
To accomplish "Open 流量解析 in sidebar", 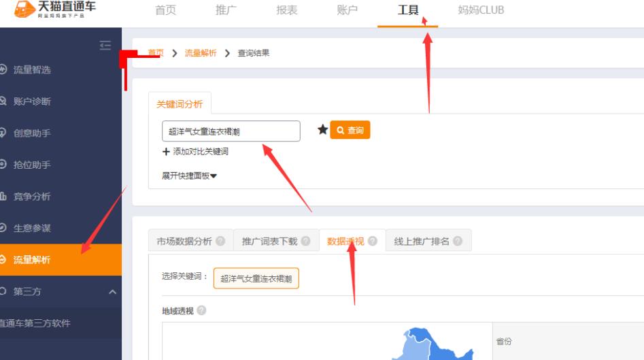I will click(x=61, y=260).
